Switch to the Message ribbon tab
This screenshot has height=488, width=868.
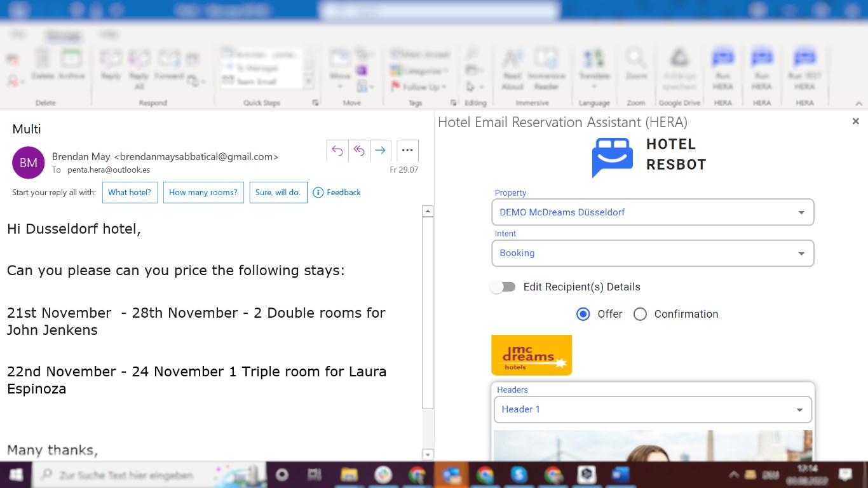click(x=63, y=34)
